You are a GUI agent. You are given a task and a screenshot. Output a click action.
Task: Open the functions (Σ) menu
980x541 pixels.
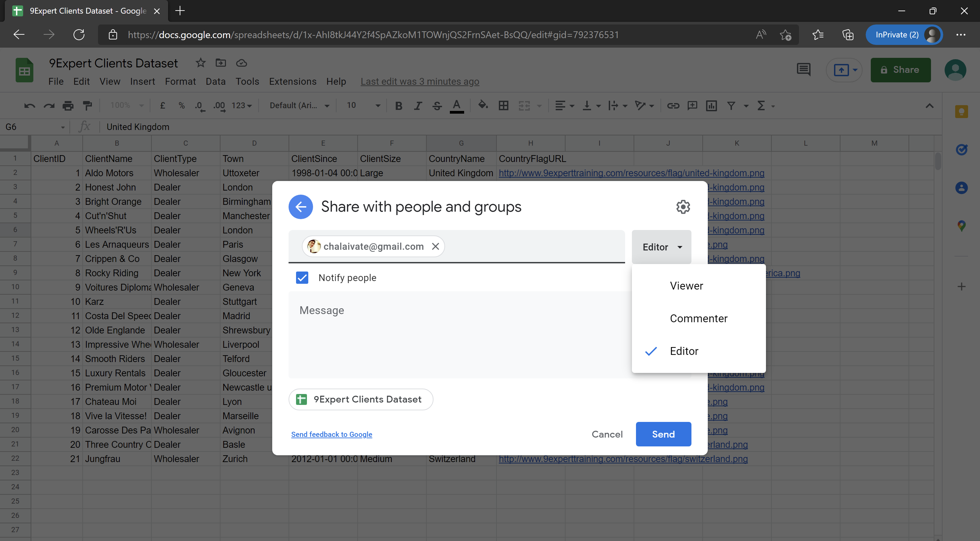(762, 106)
